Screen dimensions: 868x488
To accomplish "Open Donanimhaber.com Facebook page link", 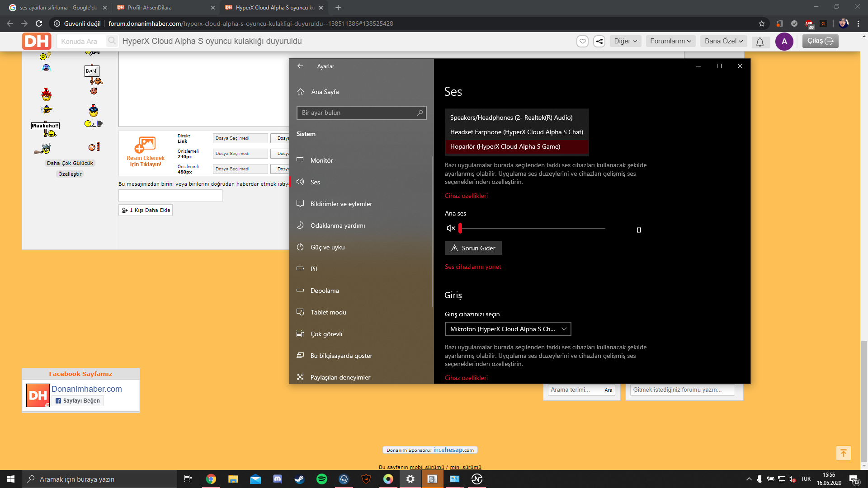I will click(87, 389).
